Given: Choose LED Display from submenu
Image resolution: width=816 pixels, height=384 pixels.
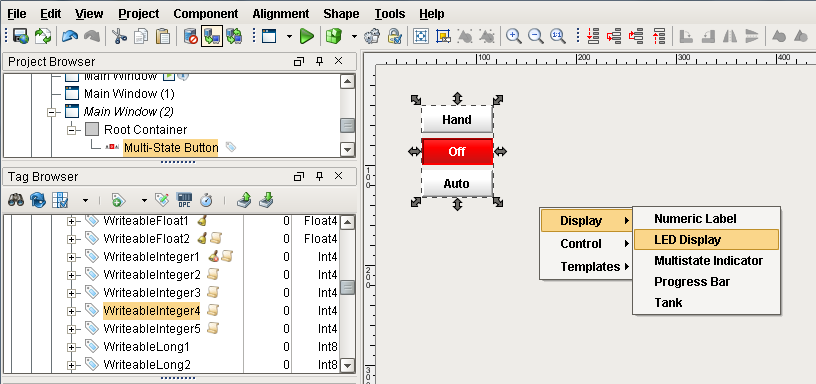Looking at the screenshot, I should [x=706, y=240].
